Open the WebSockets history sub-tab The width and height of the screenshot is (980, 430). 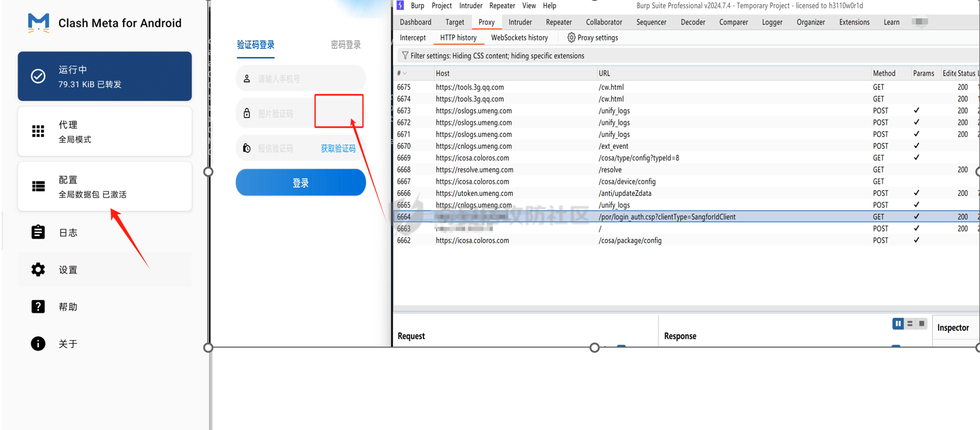pyautogui.click(x=520, y=38)
